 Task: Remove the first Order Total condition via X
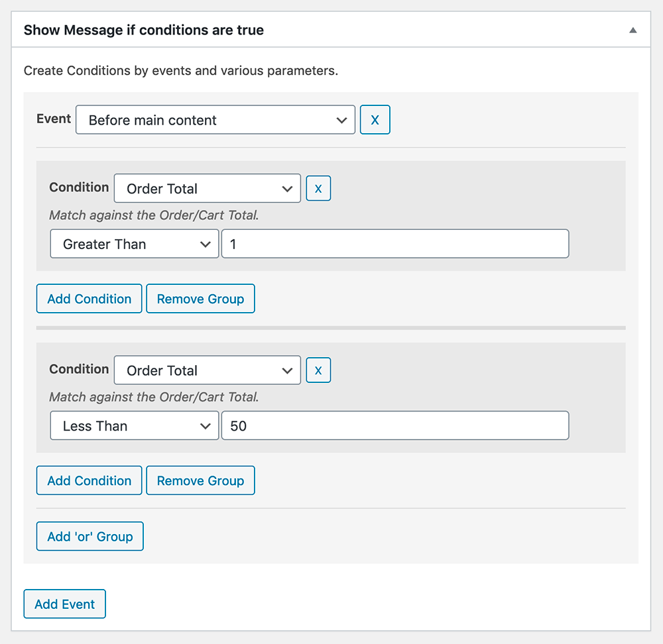(x=318, y=188)
